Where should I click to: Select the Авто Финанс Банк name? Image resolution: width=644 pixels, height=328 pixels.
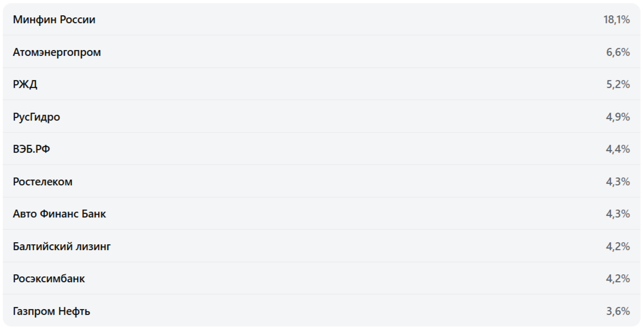click(x=60, y=214)
